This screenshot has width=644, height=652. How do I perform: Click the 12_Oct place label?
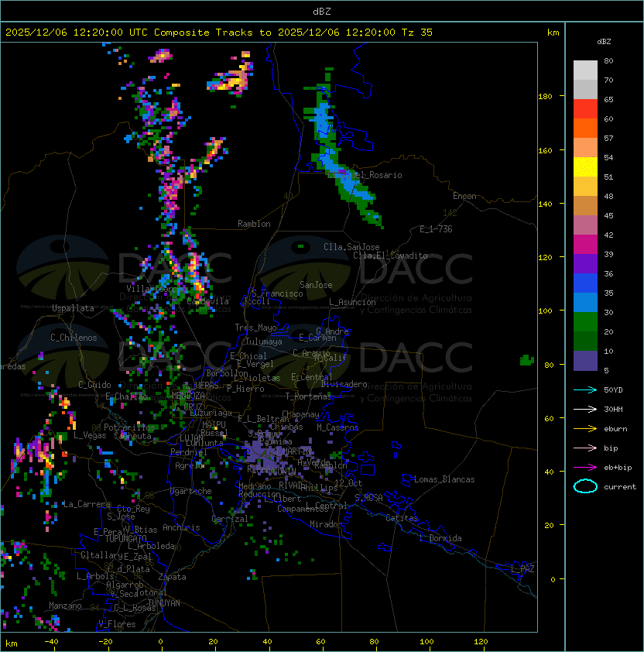click(x=348, y=483)
